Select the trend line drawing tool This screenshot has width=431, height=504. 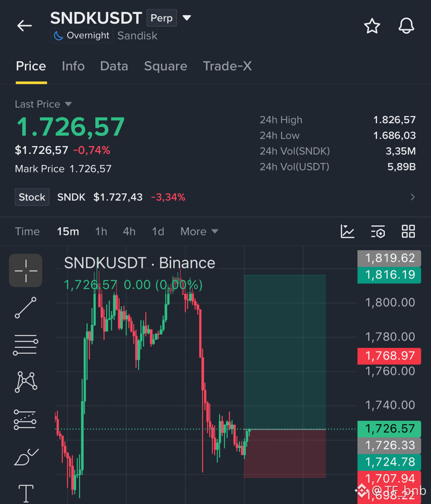point(26,307)
